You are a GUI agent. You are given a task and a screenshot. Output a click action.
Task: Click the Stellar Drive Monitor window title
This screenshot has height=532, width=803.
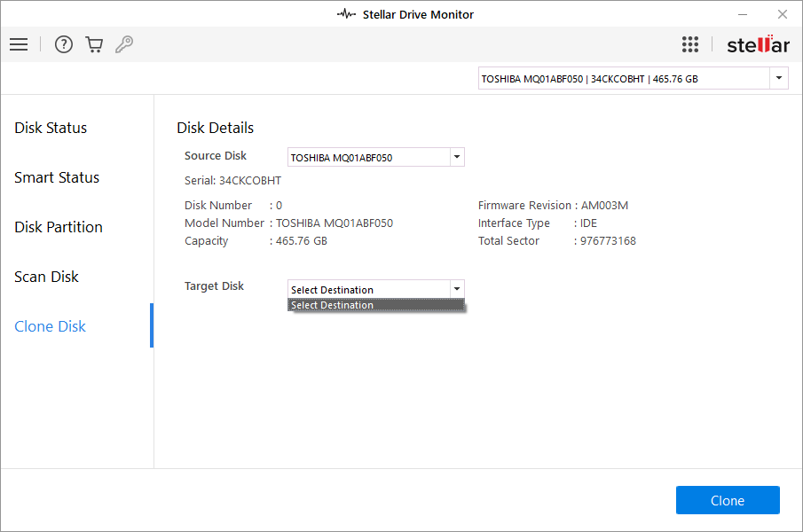[x=418, y=14]
